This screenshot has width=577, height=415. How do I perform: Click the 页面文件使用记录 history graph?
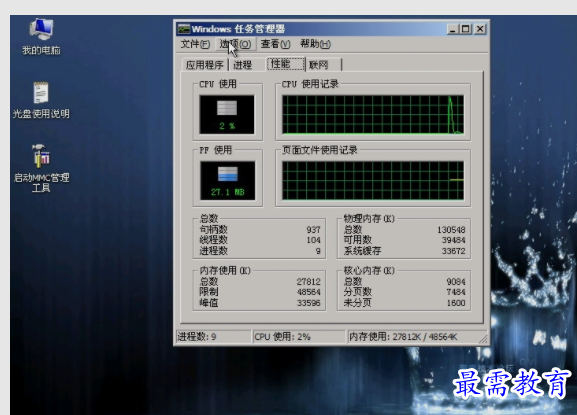point(373,180)
